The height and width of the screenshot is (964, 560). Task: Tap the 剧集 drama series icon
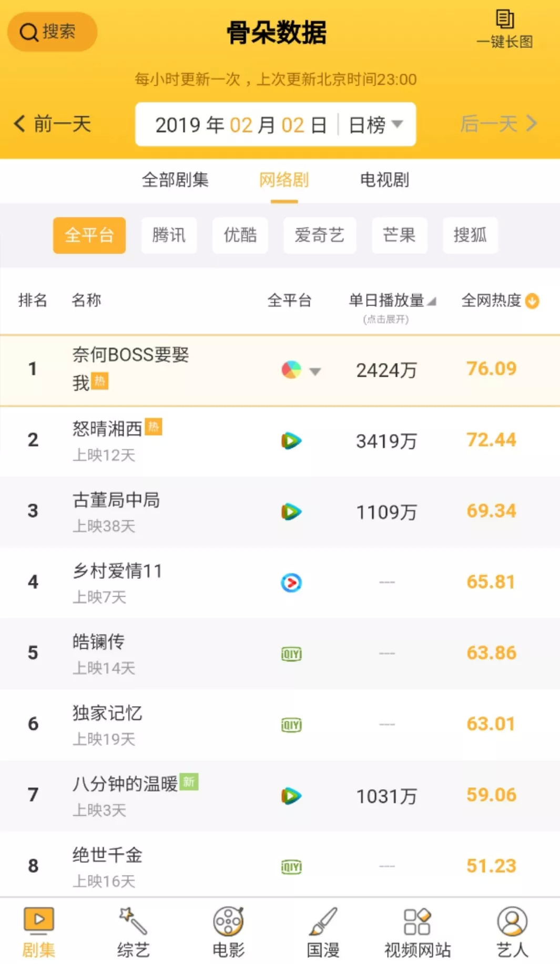39,921
